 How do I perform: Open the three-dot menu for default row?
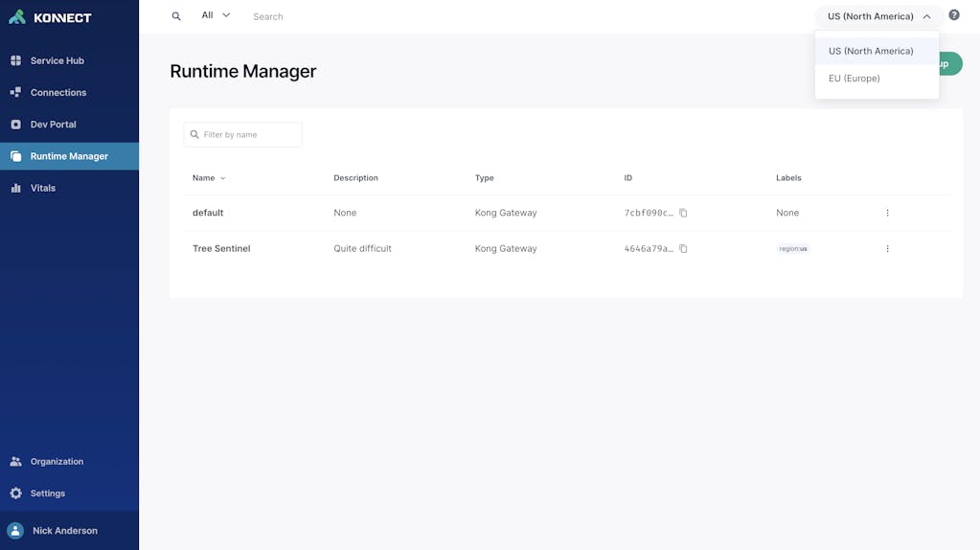[887, 213]
